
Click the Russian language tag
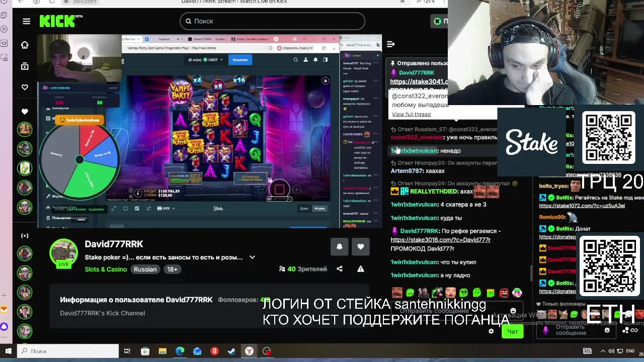pos(145,269)
